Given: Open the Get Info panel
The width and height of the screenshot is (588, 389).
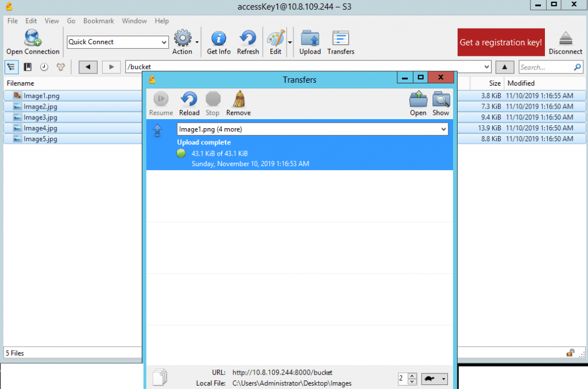Looking at the screenshot, I should click(218, 39).
